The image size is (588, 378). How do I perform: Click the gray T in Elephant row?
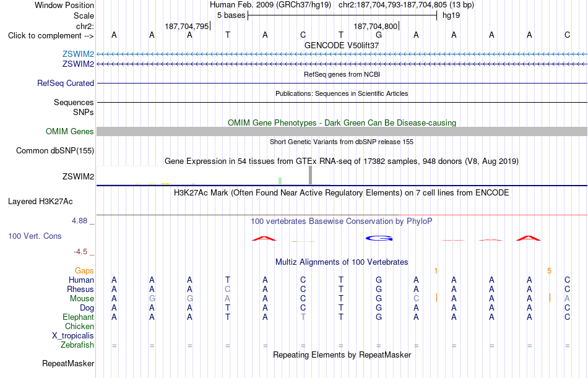click(x=303, y=317)
